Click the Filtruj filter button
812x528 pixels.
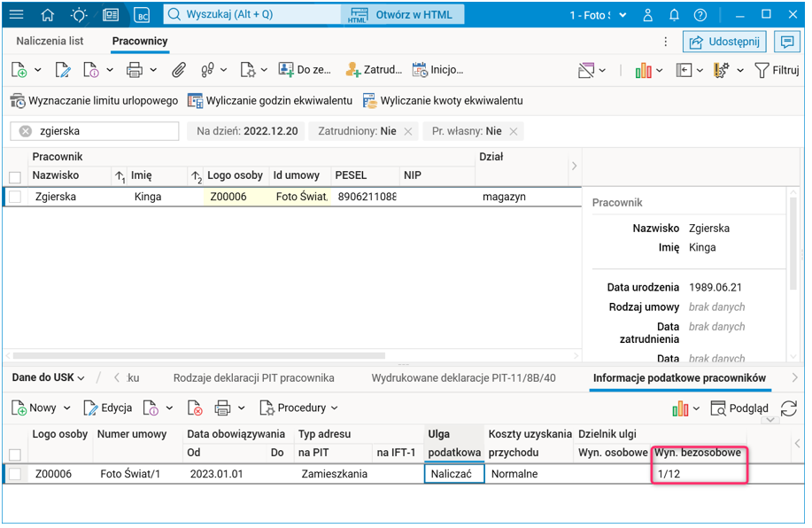pyautogui.click(x=777, y=70)
